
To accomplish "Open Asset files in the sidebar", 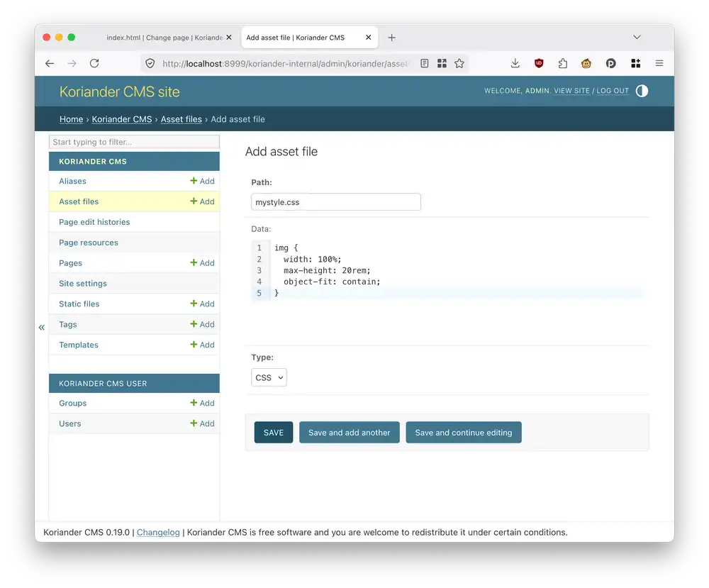I will pos(79,201).
